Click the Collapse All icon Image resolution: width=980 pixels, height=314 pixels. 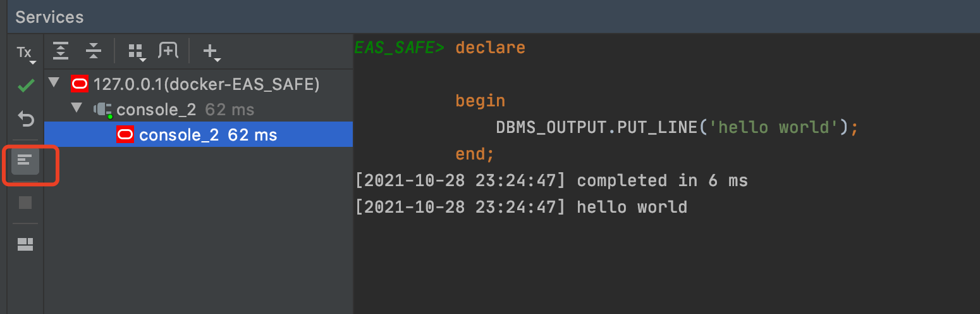(94, 51)
